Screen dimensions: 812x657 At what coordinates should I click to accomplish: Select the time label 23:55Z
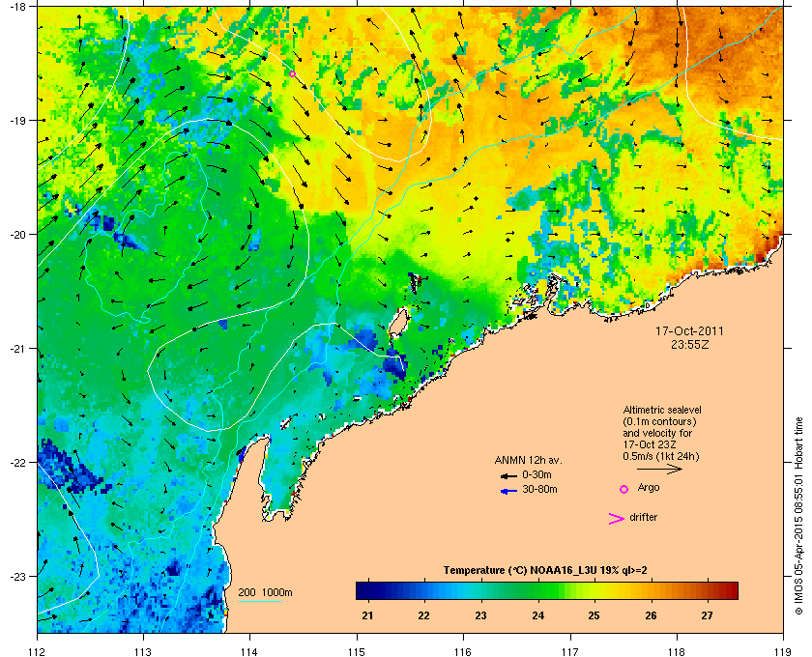coord(690,344)
